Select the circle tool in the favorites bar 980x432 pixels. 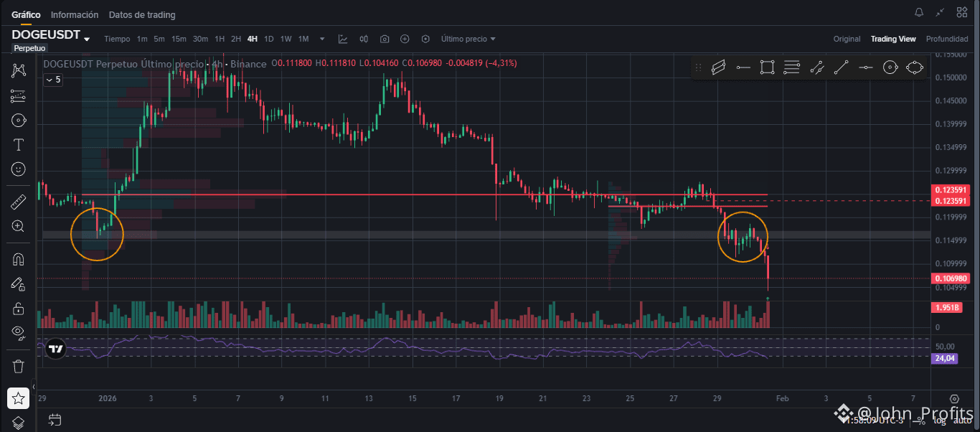tap(890, 67)
